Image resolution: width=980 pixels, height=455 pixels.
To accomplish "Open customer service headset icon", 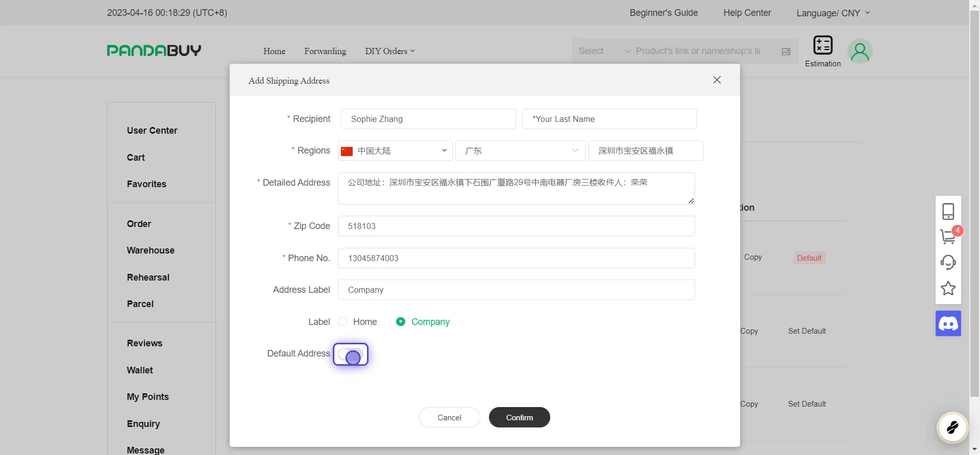I will 948,263.
